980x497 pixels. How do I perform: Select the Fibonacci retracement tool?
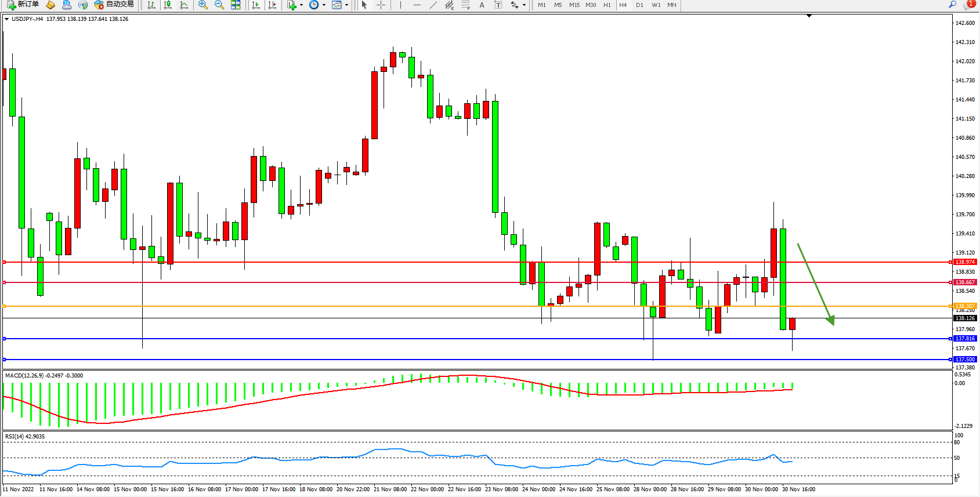466,5
